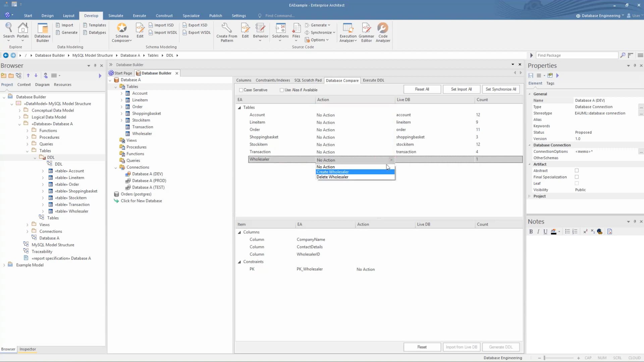Click the Find Package input field

pyautogui.click(x=577, y=55)
